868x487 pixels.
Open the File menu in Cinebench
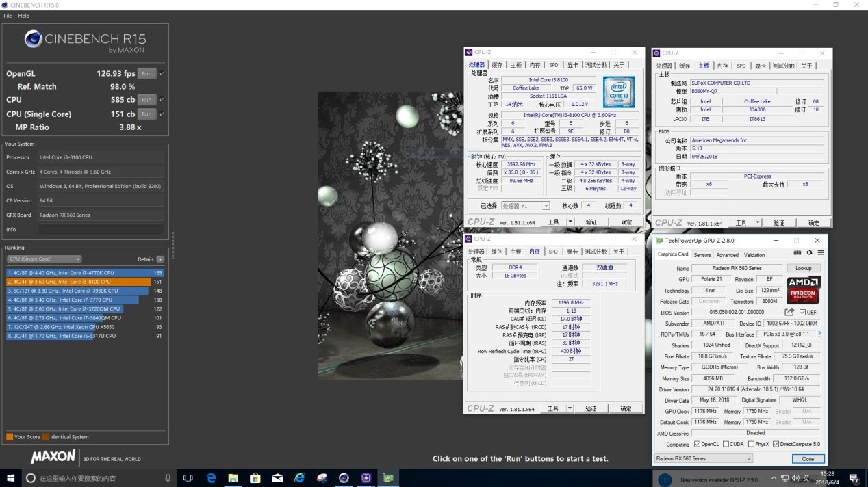7,15
